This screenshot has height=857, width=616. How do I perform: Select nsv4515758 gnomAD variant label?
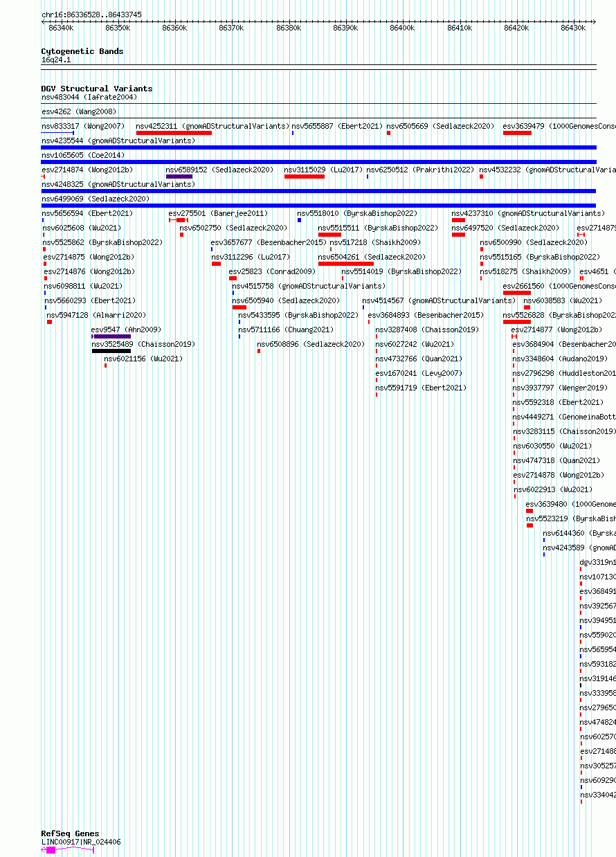pos(309,286)
